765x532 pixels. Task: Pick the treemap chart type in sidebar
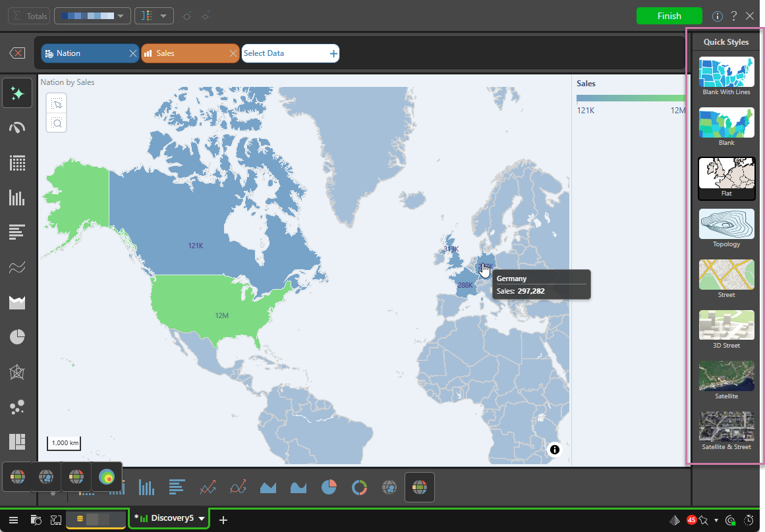(17, 440)
